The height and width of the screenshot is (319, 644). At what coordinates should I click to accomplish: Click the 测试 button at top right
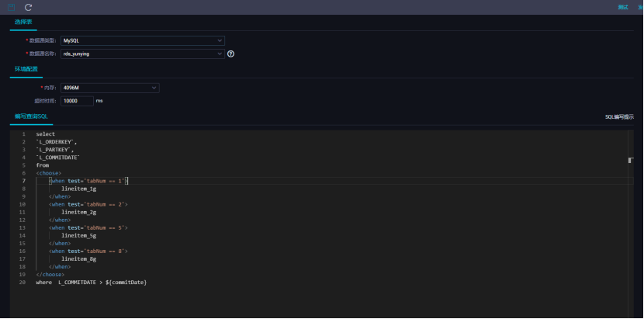pyautogui.click(x=623, y=7)
